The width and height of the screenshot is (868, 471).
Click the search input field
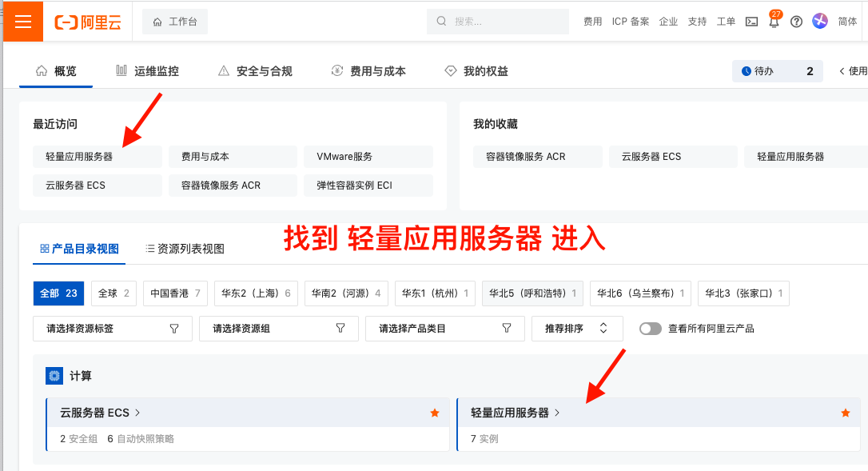point(512,22)
